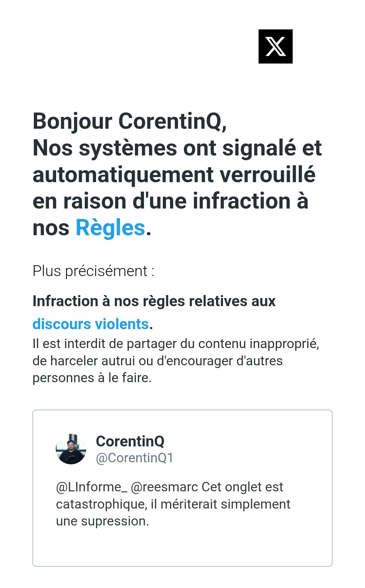Screen dimensions: 365x588
Task: Click the de harceler autrui line
Action: pyautogui.click(x=157, y=361)
